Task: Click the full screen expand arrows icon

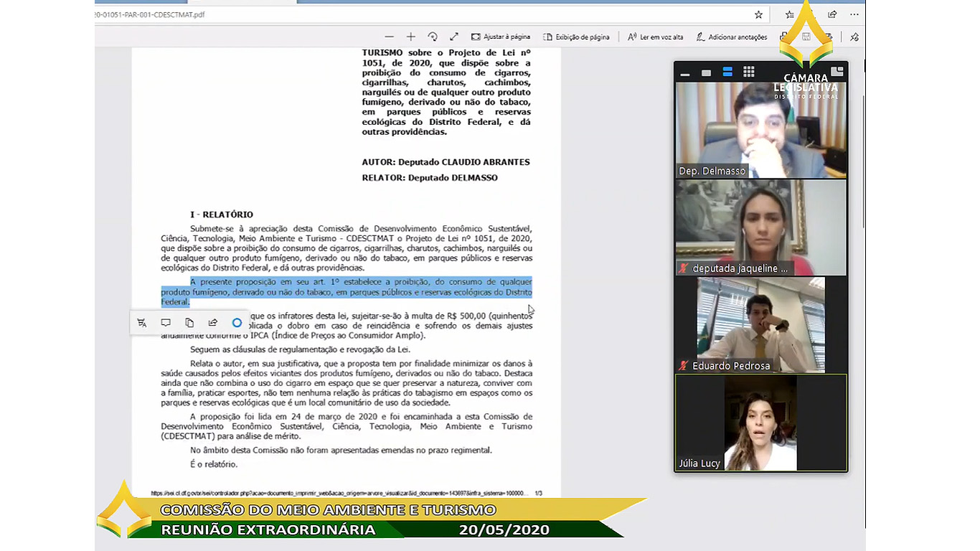Action: 454,37
